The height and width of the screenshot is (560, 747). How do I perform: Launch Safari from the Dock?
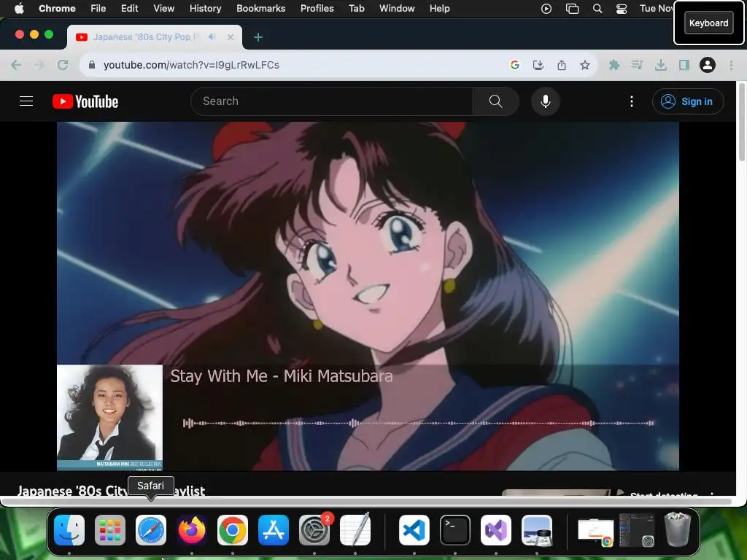pyautogui.click(x=151, y=530)
